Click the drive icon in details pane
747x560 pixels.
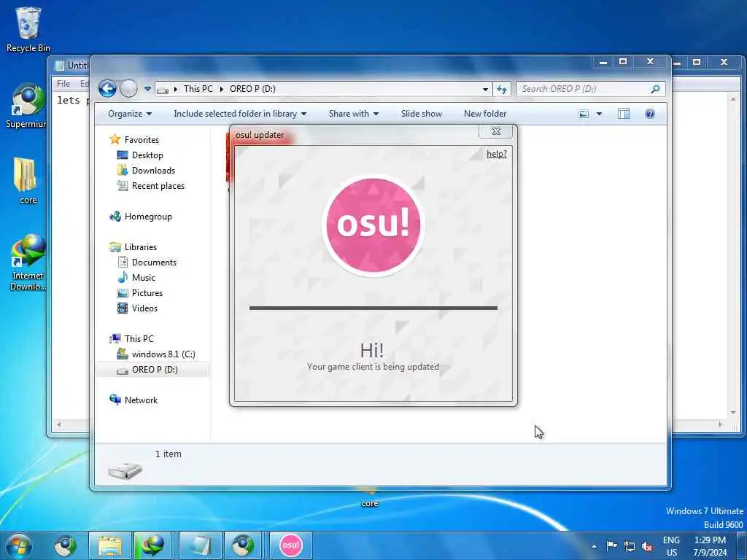(125, 470)
